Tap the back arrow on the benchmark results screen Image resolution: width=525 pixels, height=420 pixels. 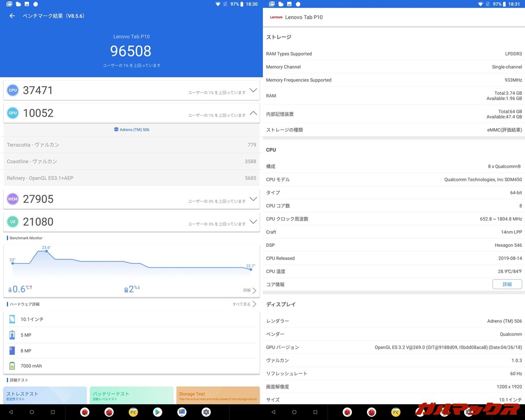12,16
